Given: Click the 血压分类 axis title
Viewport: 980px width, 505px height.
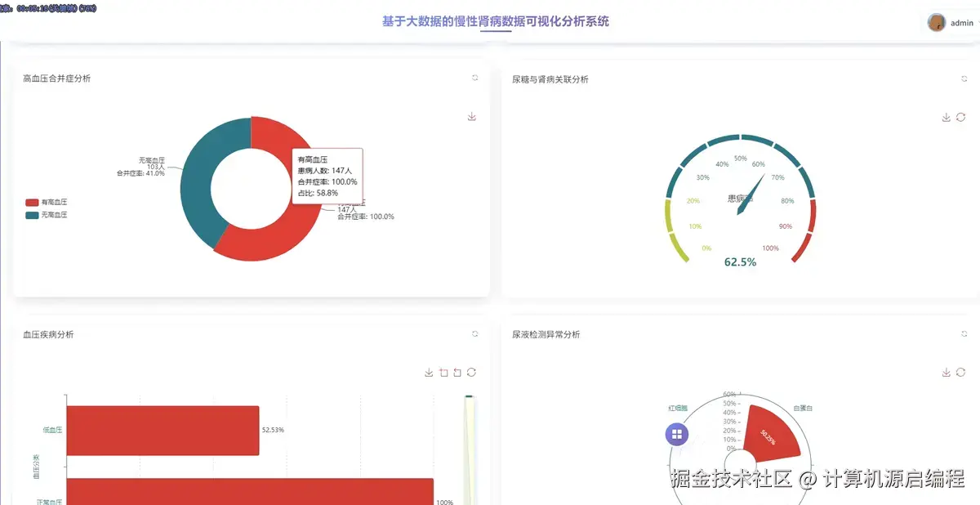Looking at the screenshot, I should click(36, 466).
